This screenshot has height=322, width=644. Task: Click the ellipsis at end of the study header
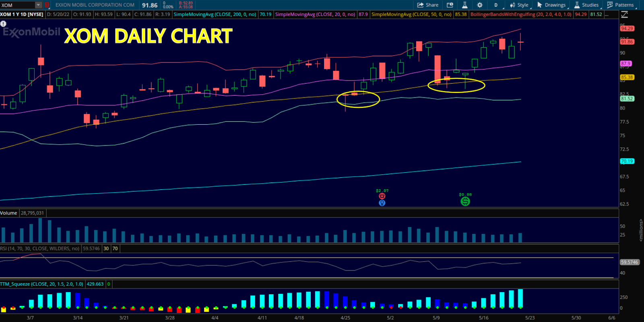click(607, 14)
